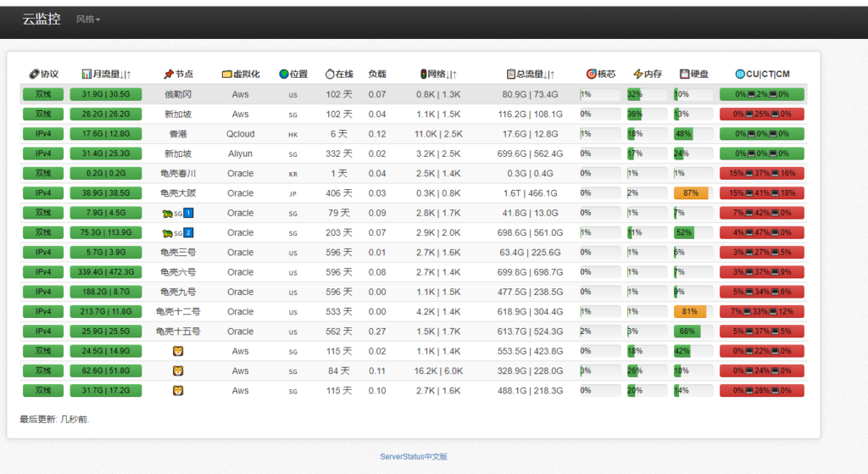Open the ServerStatus中文版 footer link
Screen dimensions: 868x474
click(413, 457)
